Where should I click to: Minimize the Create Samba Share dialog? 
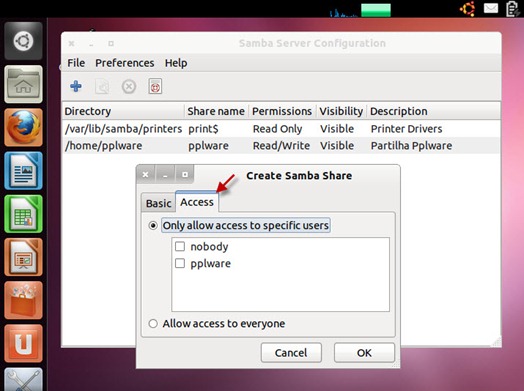point(165,174)
